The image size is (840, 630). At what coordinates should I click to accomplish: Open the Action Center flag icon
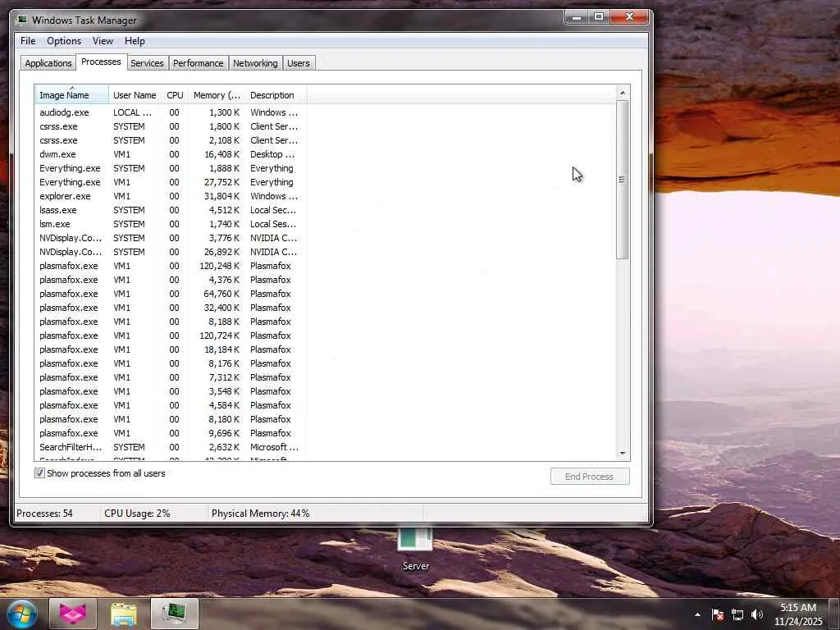click(717, 614)
